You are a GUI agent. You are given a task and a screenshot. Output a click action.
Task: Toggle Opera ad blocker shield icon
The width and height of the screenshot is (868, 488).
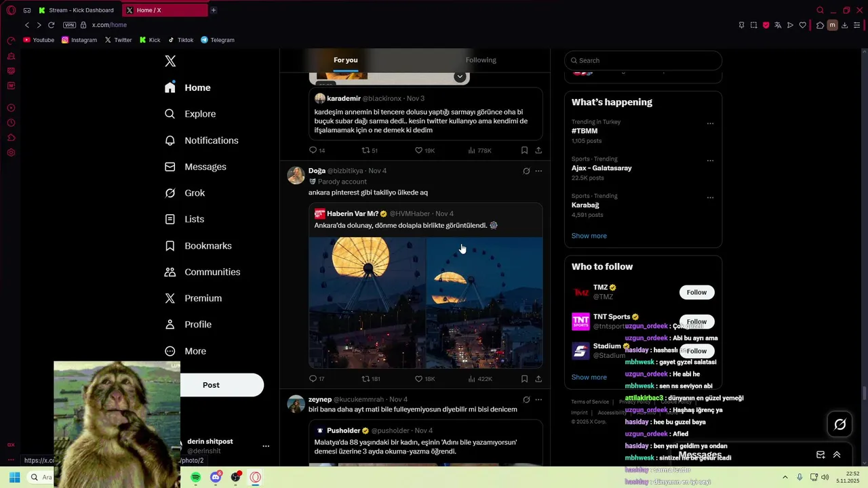coord(766,25)
